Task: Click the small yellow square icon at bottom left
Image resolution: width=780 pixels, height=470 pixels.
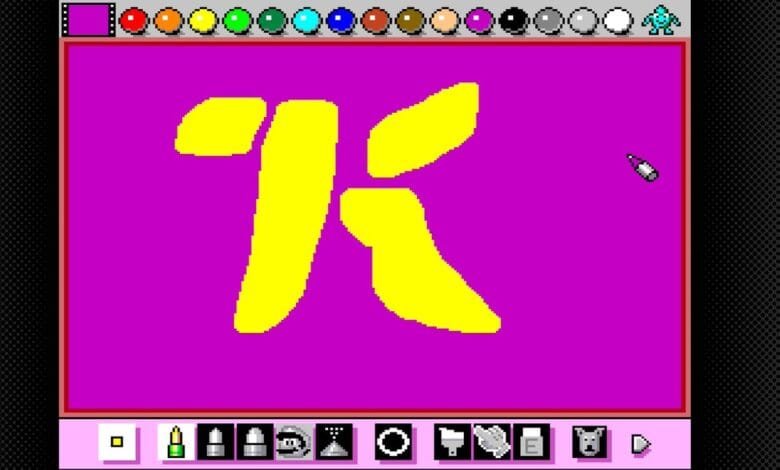Action: coord(117,441)
